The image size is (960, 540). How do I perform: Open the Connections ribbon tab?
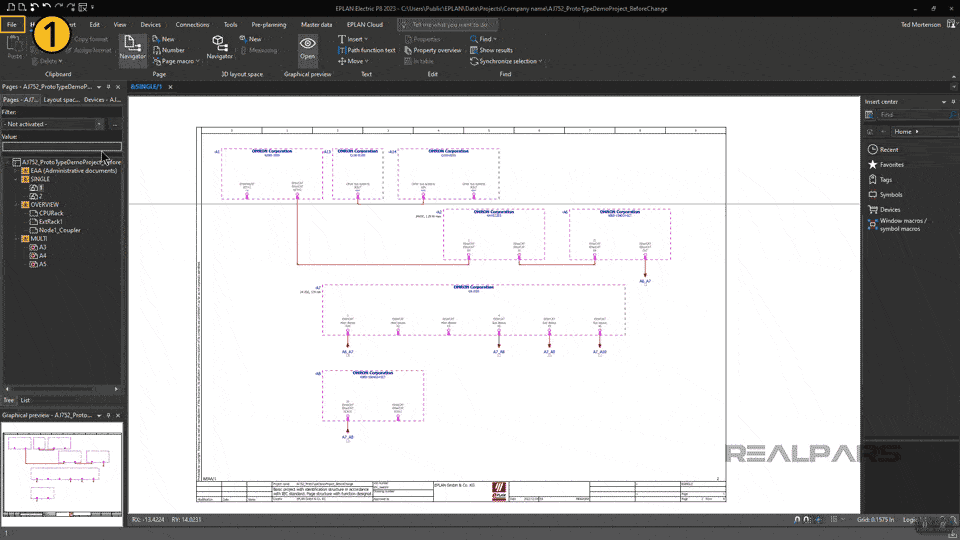click(x=192, y=24)
